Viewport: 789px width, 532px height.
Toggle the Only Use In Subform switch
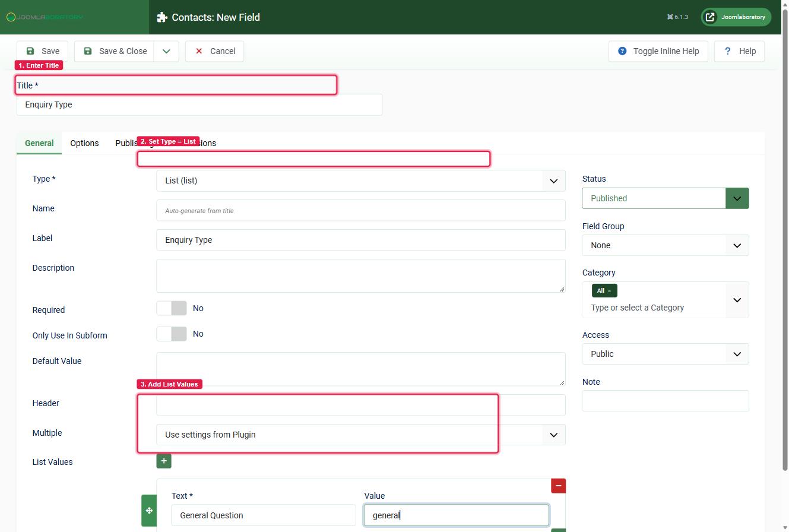coord(172,334)
